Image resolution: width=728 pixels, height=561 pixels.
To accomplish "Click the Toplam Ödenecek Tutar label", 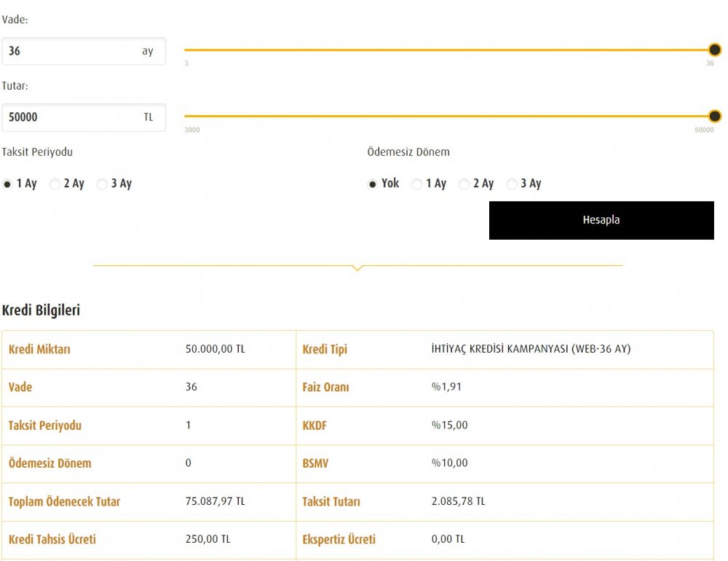I will pyautogui.click(x=64, y=501).
